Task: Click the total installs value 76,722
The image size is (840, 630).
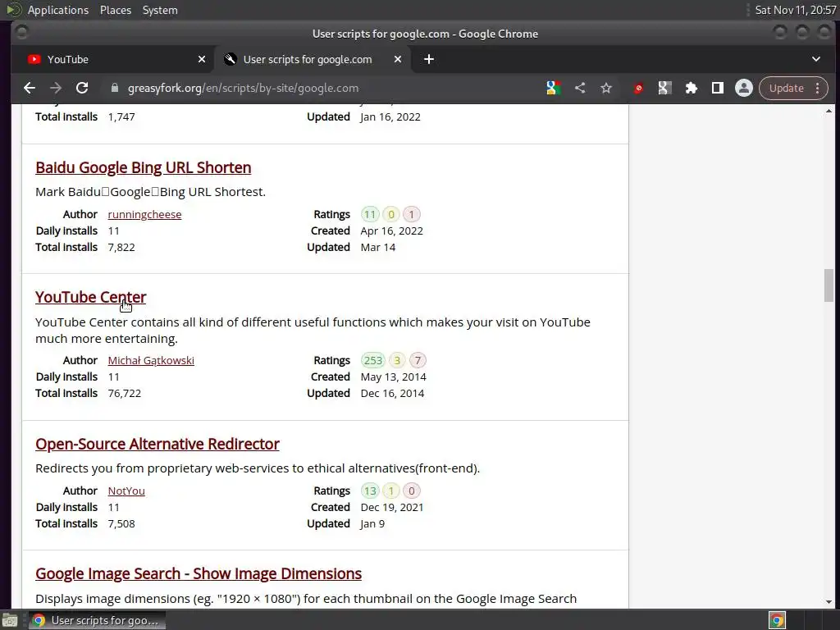Action: [125, 393]
